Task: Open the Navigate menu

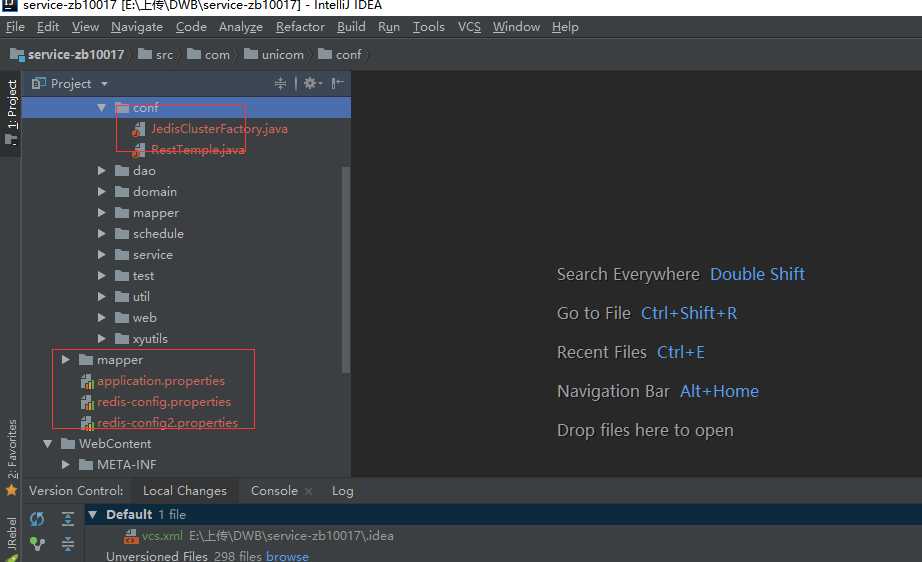Action: tap(137, 27)
